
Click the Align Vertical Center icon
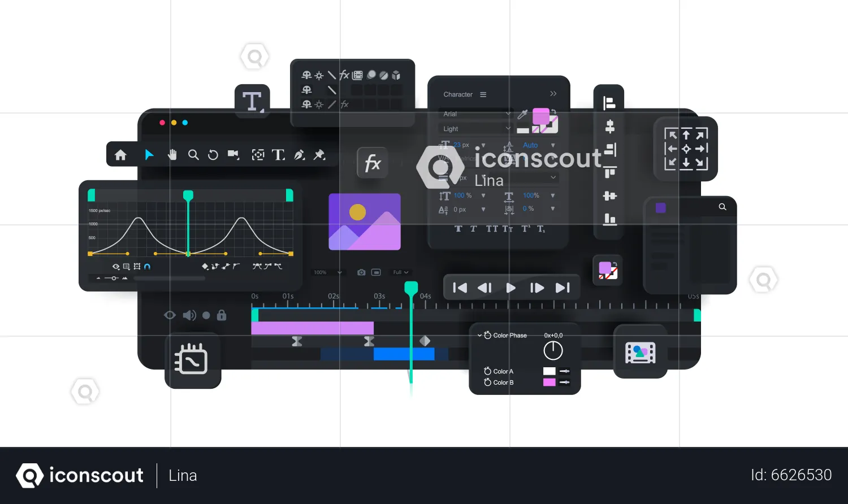coord(609,196)
